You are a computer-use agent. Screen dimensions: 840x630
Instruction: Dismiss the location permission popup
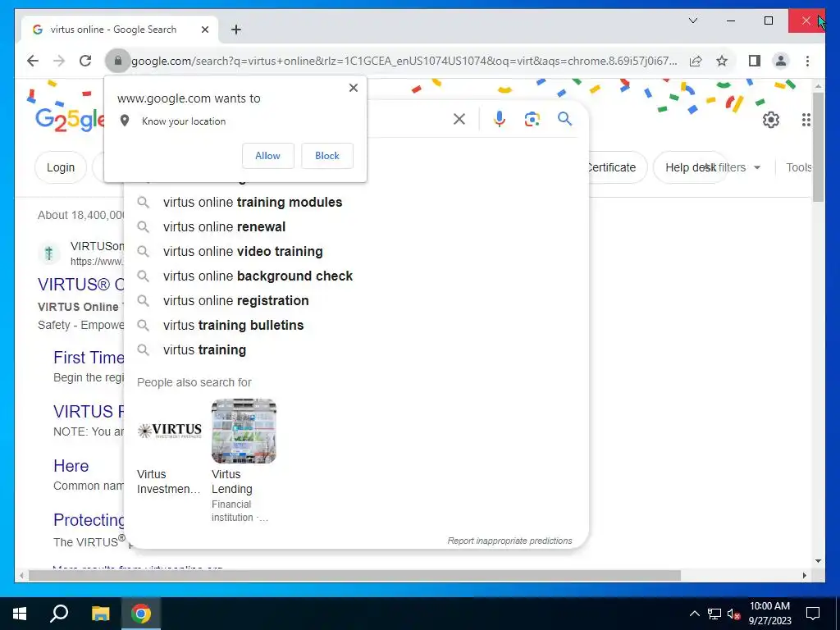coord(353,88)
